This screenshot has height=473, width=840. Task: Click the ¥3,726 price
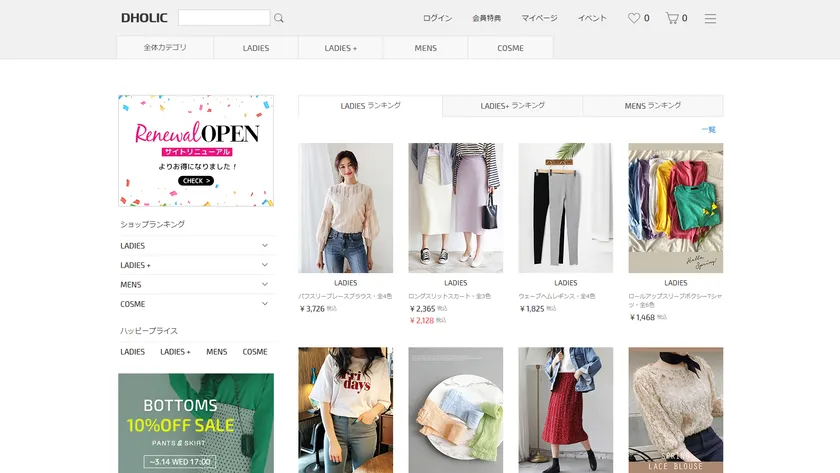[312, 309]
